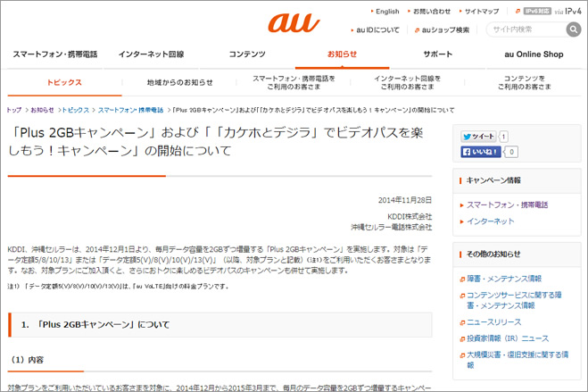Click the 沖縄セルラー電話株式会社 text
This screenshot has height=392, width=588.
(x=391, y=227)
